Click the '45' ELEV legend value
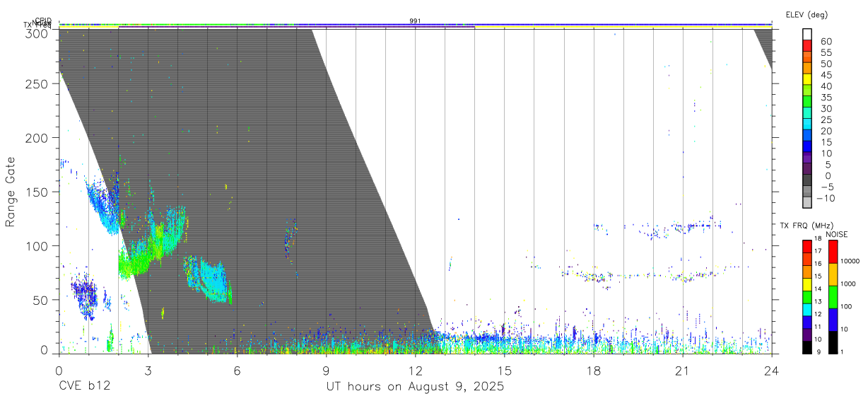The height and width of the screenshot is (401, 868). coord(826,75)
